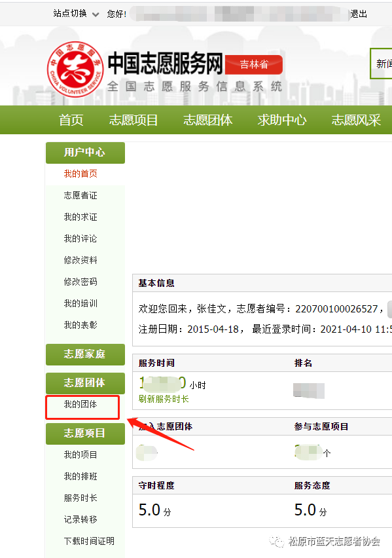Open 修改资料 in the sidebar
Viewport: 392px width, 558px height.
click(x=80, y=260)
